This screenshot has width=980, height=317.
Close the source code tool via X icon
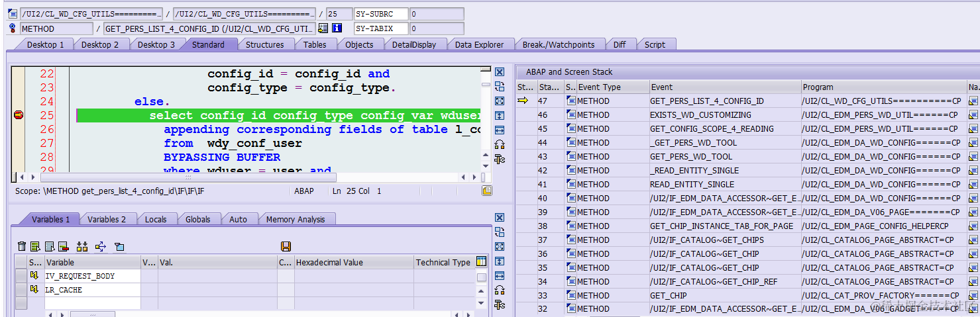click(x=500, y=72)
